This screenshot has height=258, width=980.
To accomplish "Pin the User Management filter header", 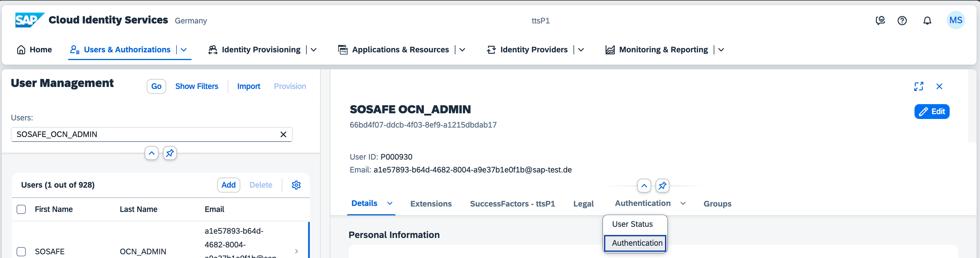I will coord(170,153).
